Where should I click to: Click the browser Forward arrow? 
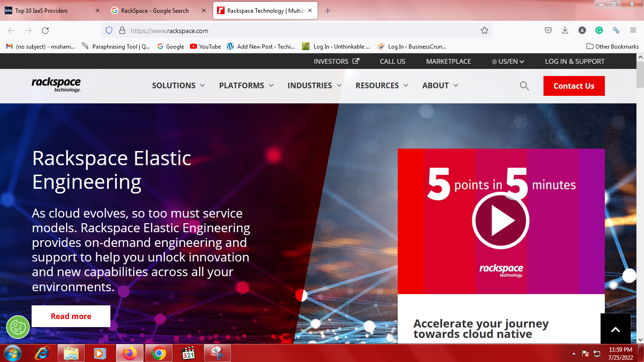click(x=28, y=30)
